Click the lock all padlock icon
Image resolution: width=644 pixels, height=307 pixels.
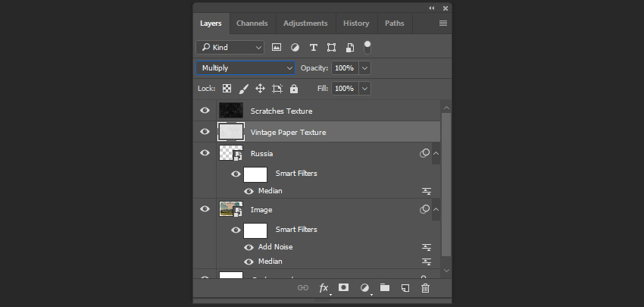pos(294,89)
